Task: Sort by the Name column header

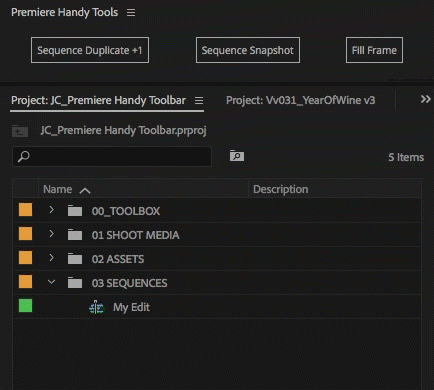Action: pos(58,189)
